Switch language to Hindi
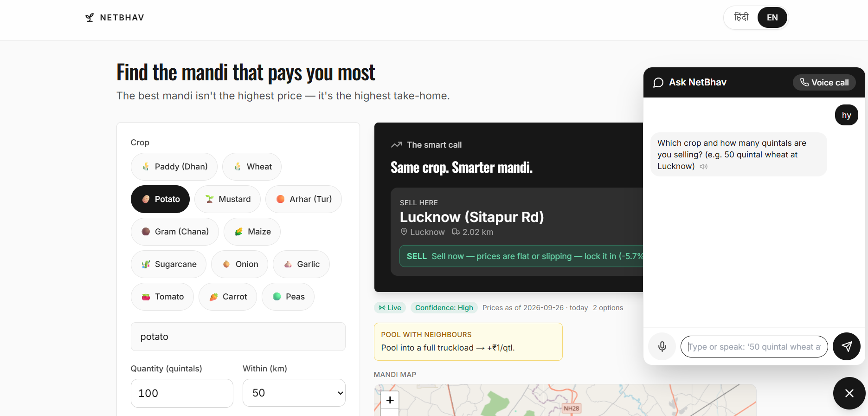 pos(741,18)
